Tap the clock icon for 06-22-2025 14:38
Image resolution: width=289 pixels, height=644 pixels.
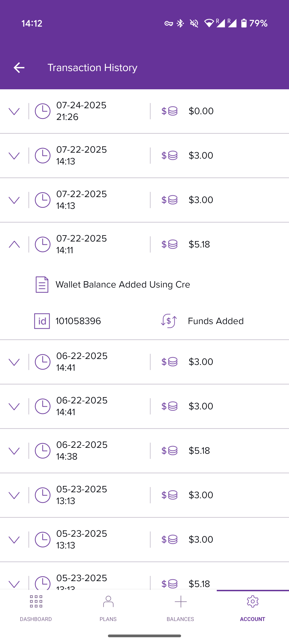[x=42, y=451]
